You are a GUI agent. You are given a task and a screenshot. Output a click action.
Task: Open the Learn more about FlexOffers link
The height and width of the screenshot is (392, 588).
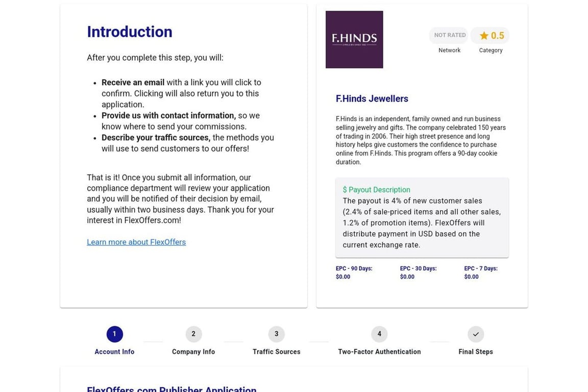click(136, 242)
